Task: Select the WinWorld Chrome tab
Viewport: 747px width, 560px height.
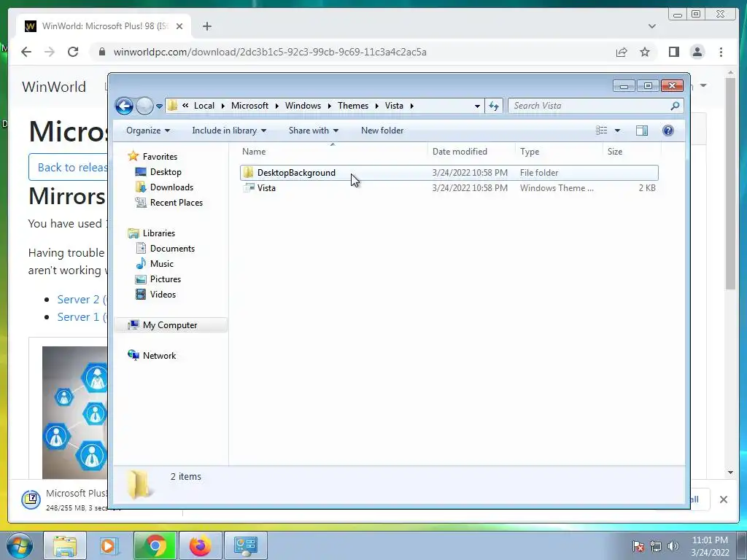Action: (x=104, y=26)
